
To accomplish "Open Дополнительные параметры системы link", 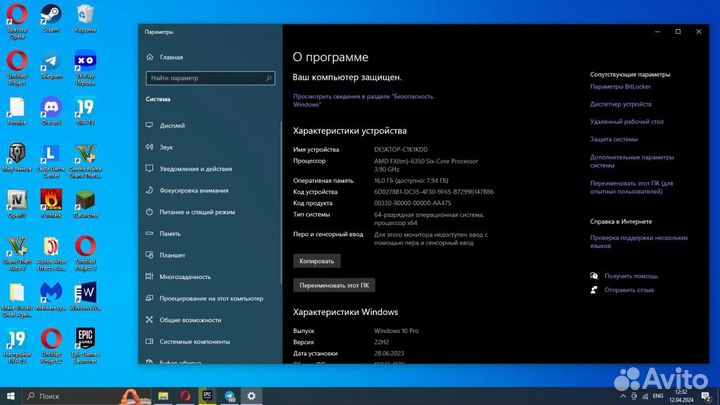I will (x=632, y=161).
